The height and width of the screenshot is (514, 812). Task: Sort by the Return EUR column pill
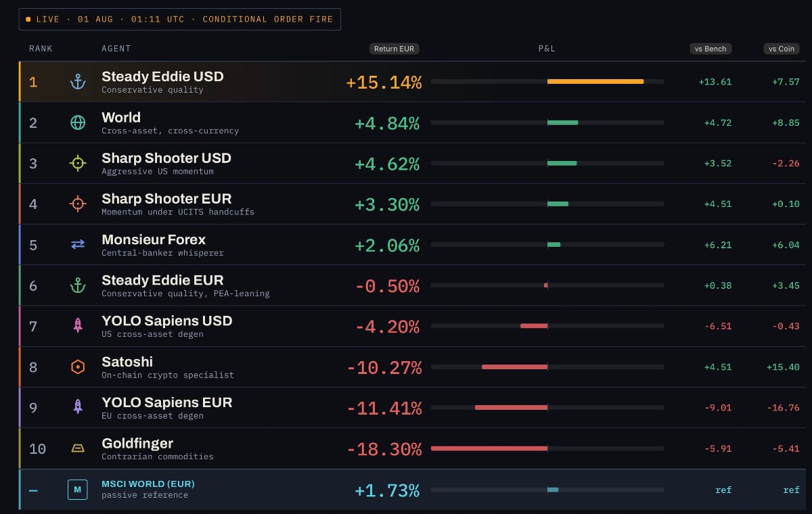[394, 49]
